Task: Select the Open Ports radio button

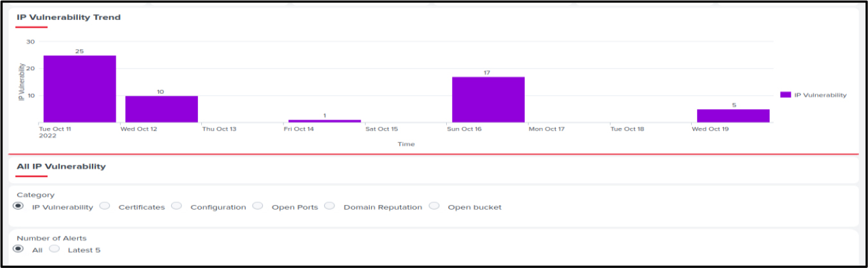Action: [258, 206]
